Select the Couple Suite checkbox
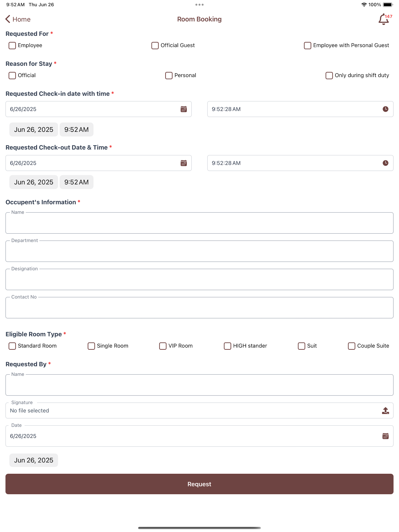 [351, 346]
